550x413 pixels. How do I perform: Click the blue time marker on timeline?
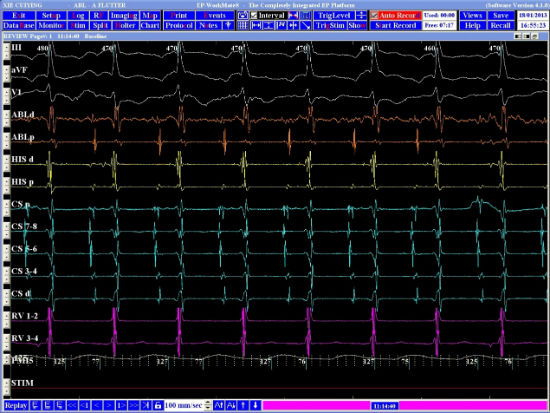coord(385,406)
